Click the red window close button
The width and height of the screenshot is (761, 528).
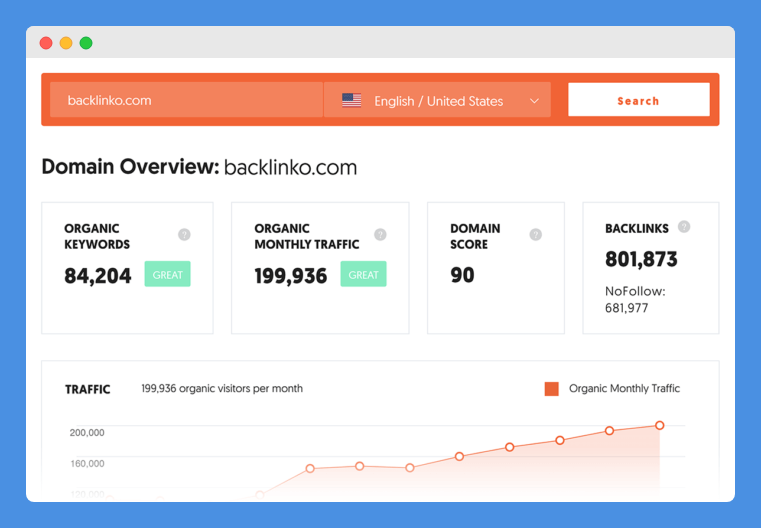pos(46,43)
